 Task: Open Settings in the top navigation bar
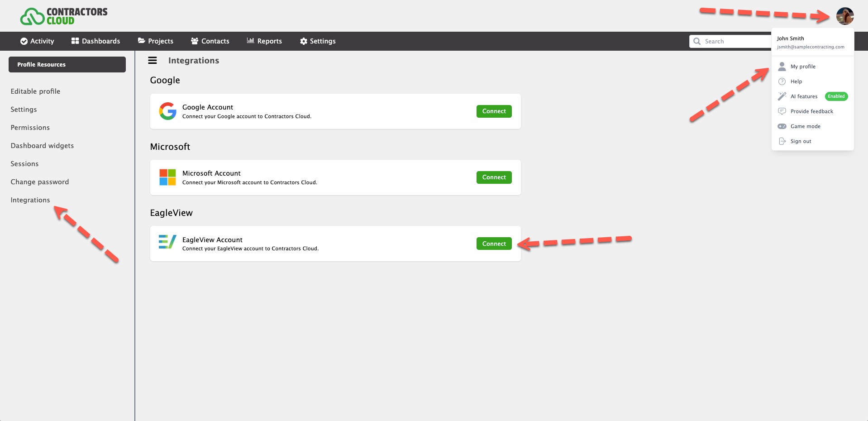[x=318, y=41]
